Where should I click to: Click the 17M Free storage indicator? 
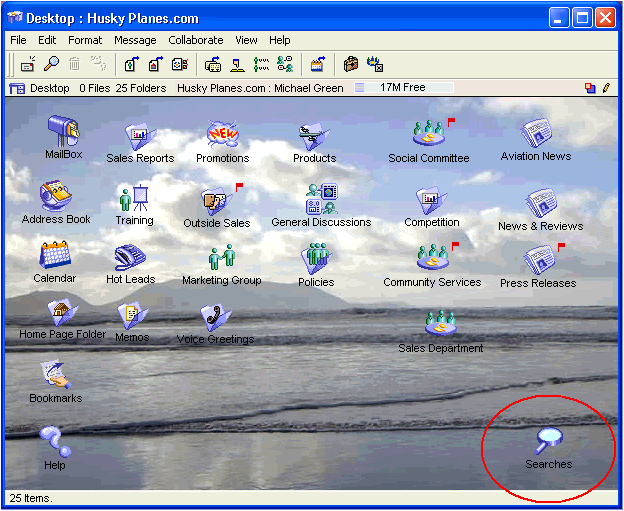click(x=402, y=88)
